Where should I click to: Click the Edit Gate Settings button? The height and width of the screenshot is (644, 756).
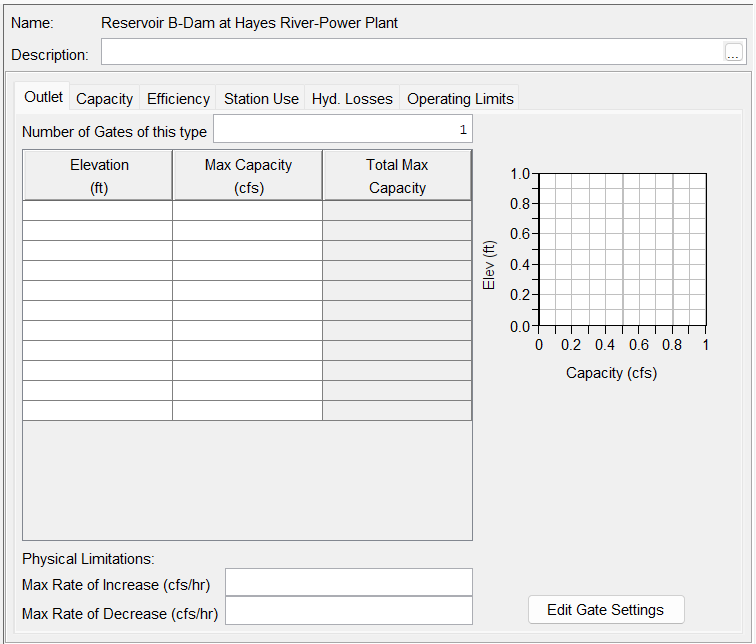coord(606,610)
